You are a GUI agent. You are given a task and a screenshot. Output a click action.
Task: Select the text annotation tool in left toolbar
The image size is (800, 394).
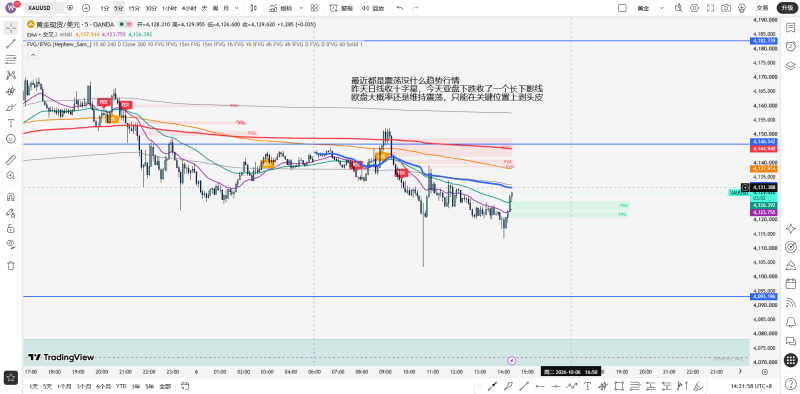click(x=11, y=123)
